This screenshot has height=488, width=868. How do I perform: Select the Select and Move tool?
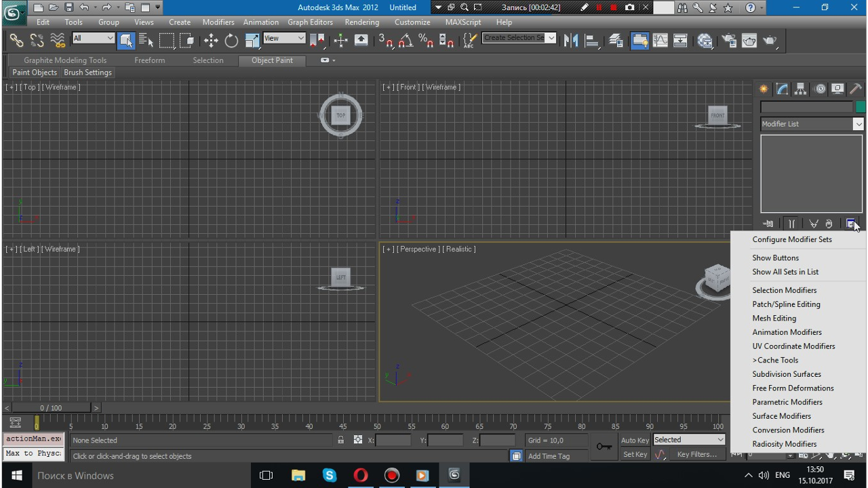tap(211, 41)
